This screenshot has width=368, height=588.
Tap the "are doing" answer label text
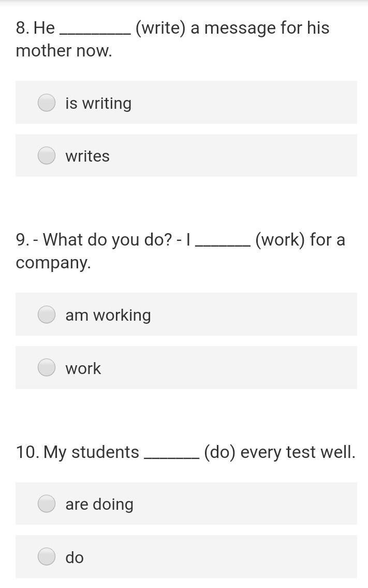[99, 505]
